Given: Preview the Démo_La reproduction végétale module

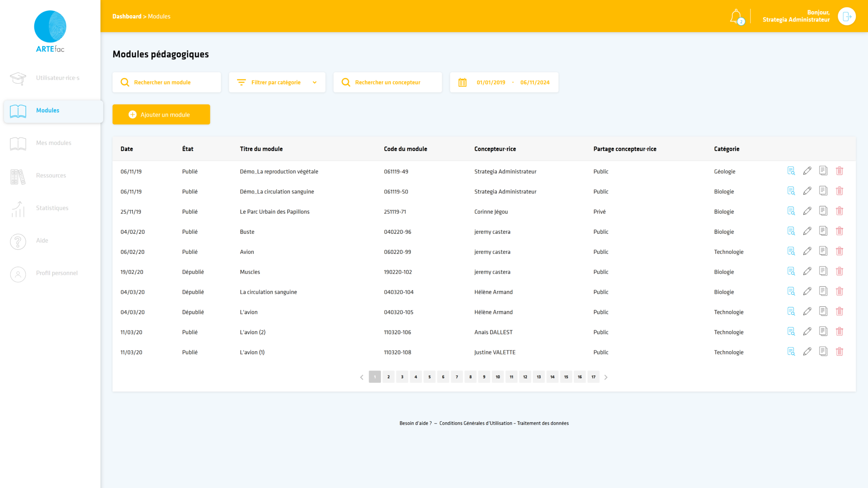Looking at the screenshot, I should [x=791, y=171].
